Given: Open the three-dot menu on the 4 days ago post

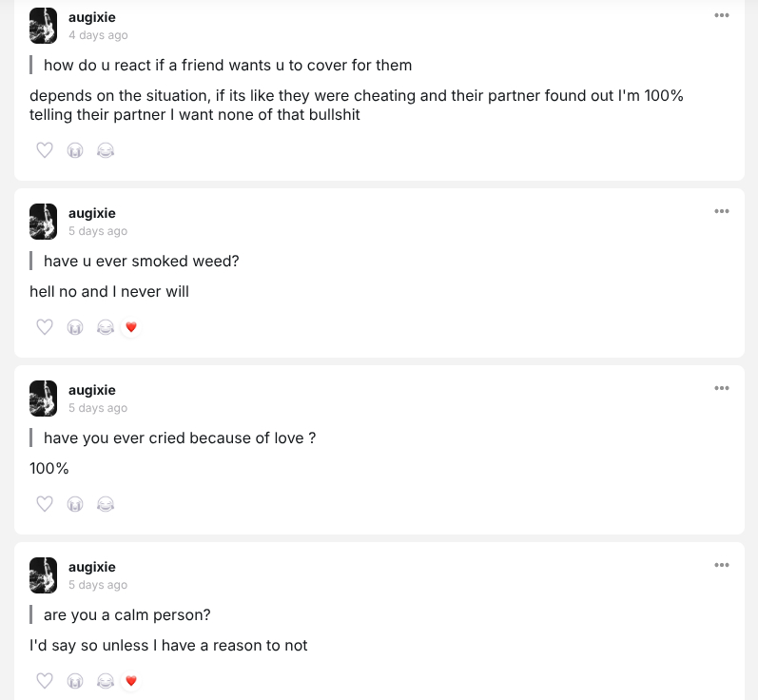Looking at the screenshot, I should click(722, 15).
